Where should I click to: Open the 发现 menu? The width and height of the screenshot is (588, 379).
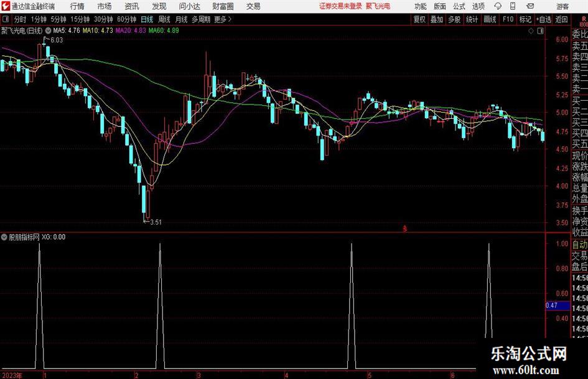(x=159, y=6)
